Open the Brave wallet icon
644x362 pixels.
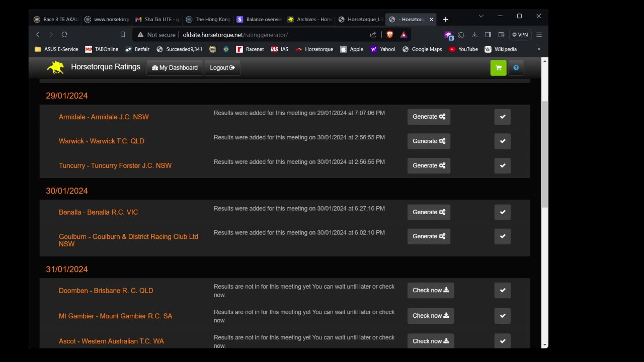[x=501, y=35]
